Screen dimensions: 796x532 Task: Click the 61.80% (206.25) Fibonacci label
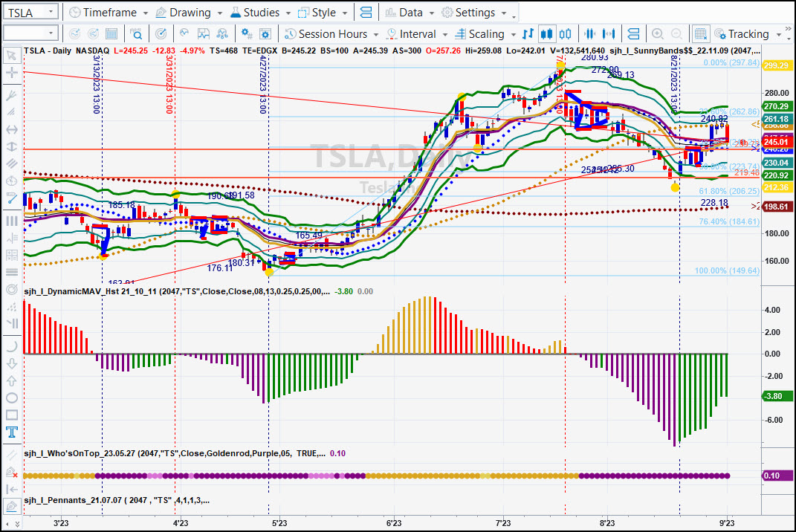(x=729, y=191)
